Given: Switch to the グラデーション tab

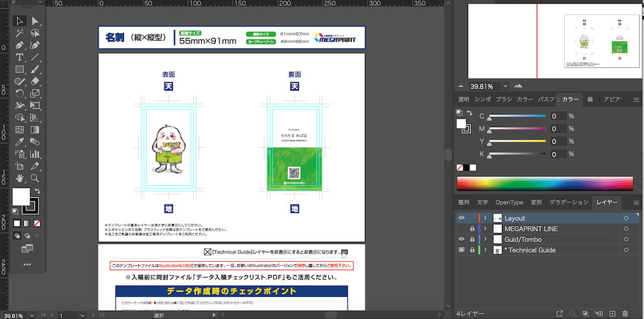Looking at the screenshot, I should click(x=568, y=203).
